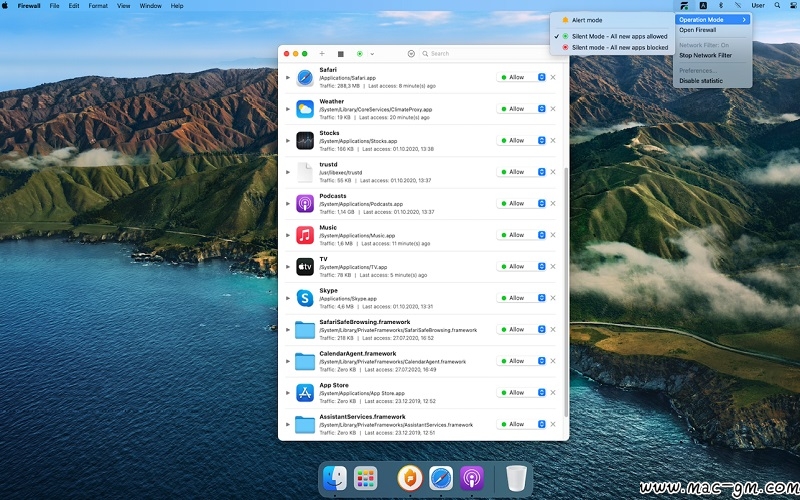Click the TV app icon in rules list

pyautogui.click(x=305, y=267)
